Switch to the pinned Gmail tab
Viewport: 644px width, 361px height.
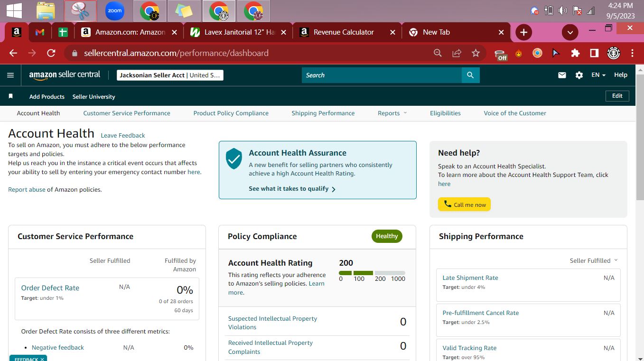pyautogui.click(x=40, y=32)
